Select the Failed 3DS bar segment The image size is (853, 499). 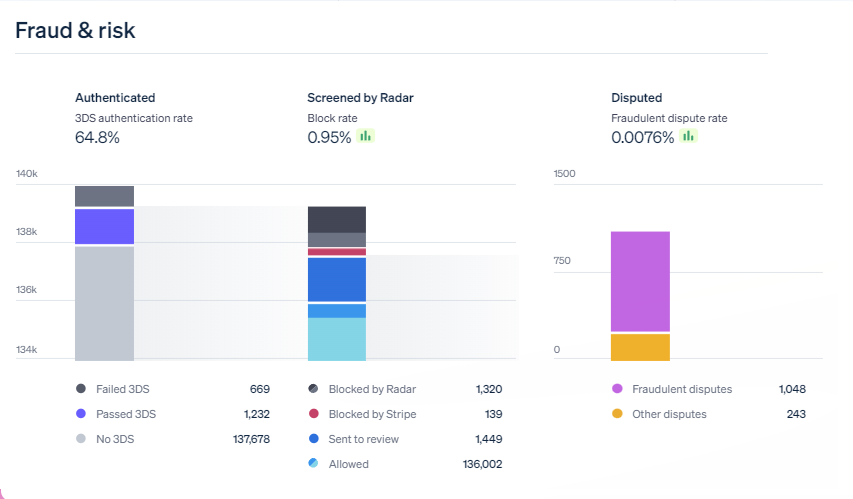[x=104, y=196]
